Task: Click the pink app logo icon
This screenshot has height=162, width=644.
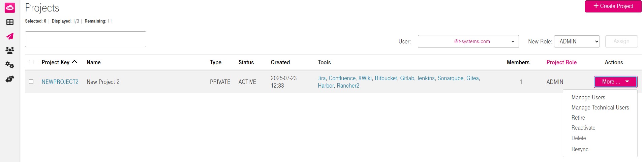Action: coord(10,8)
